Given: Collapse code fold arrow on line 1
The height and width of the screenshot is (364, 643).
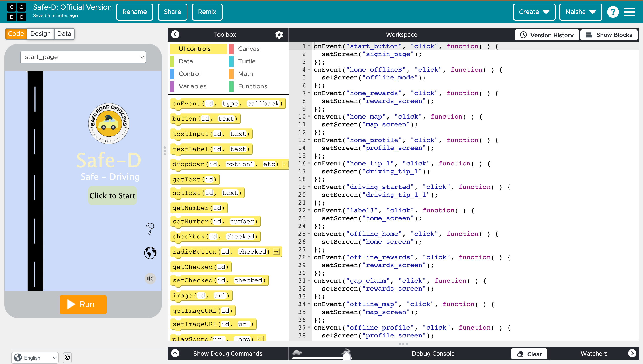Looking at the screenshot, I should 309,46.
